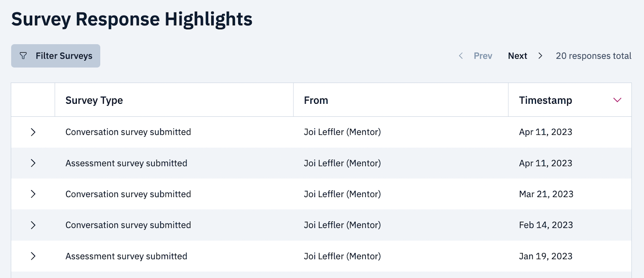Click the Survey Response Highlights heading
This screenshot has width=644, height=278.
pyautogui.click(x=132, y=19)
